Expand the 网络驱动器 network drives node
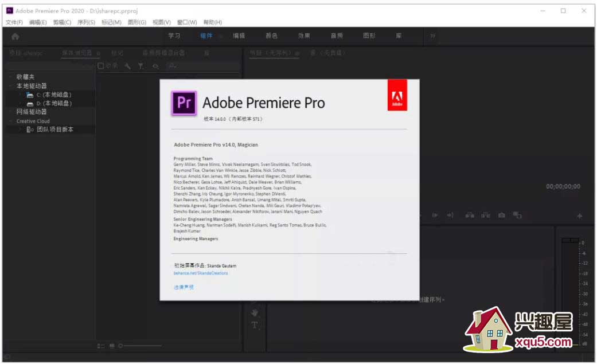Image resolution: width=597 pixels, height=364 pixels. (x=11, y=112)
